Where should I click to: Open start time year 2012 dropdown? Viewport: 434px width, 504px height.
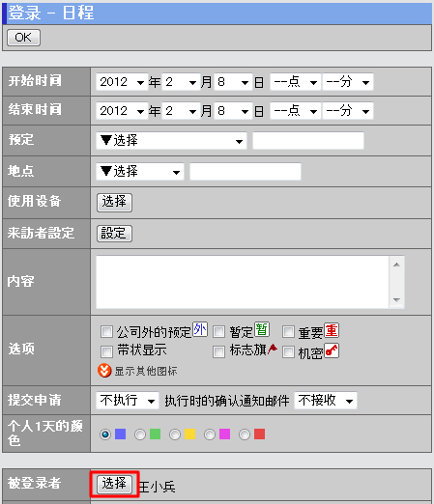pos(122,82)
